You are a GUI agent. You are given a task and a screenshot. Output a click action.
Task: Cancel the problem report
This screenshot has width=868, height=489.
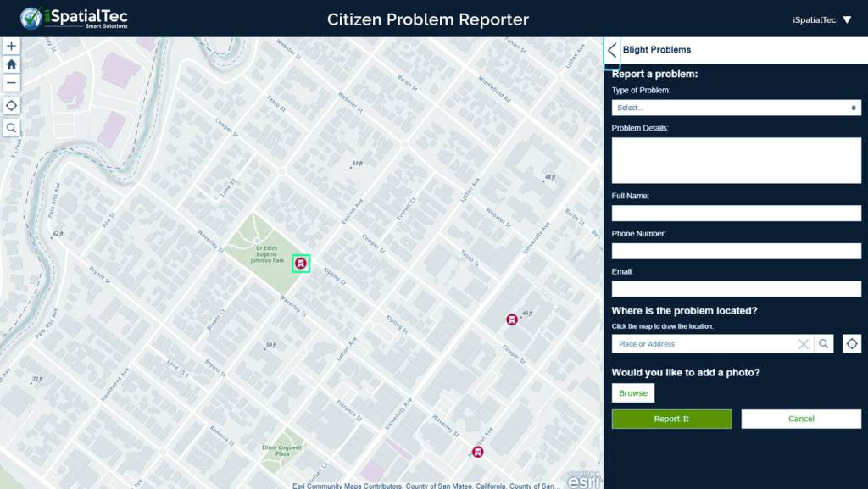pos(801,419)
